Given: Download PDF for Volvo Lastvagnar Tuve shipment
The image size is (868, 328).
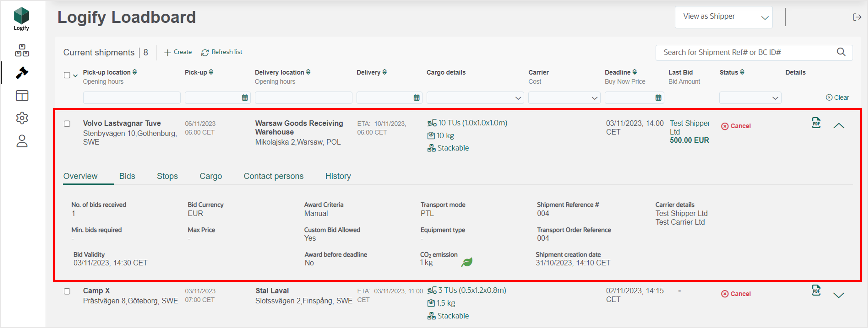Looking at the screenshot, I should 816,123.
